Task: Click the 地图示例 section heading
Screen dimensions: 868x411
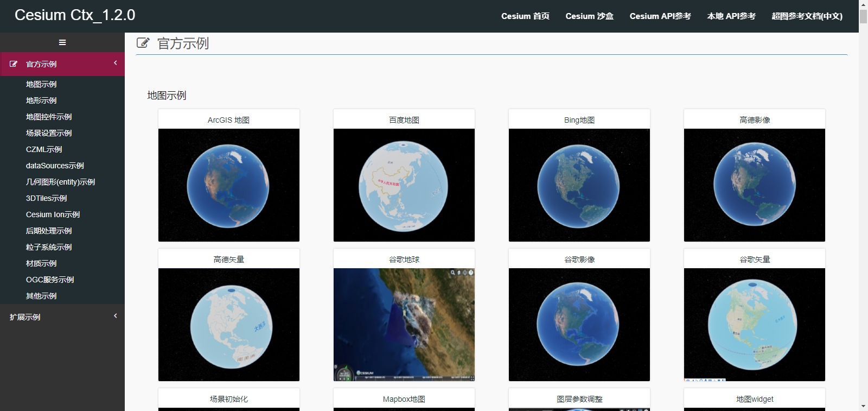Action: pos(167,96)
